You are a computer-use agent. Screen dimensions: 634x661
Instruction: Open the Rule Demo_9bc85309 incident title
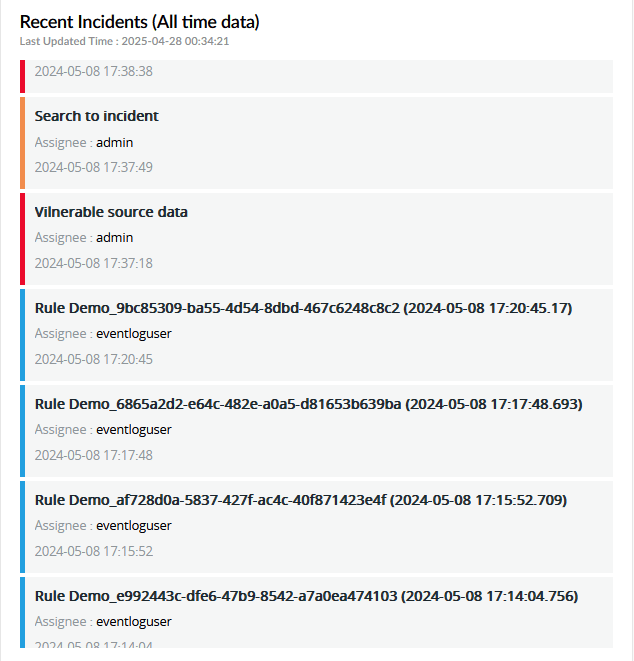pyautogui.click(x=303, y=308)
